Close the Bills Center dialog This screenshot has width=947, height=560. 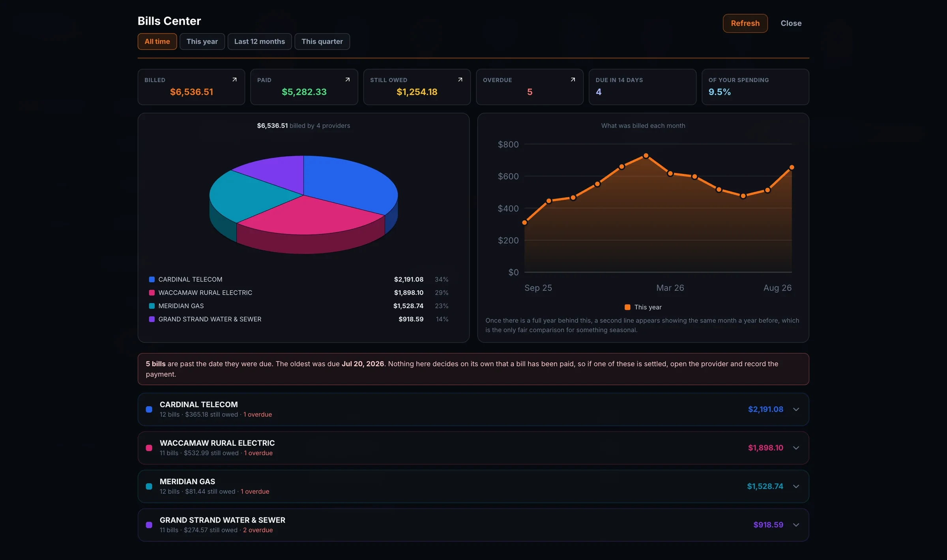click(791, 23)
